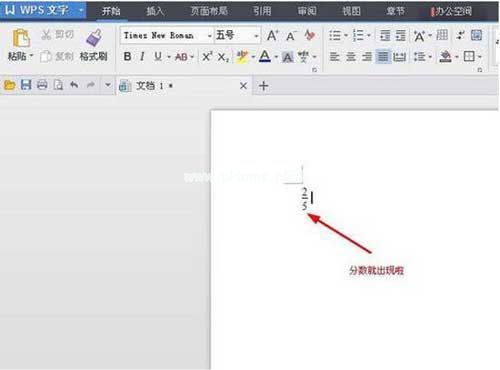Toggle Subscript X₂ formatting
The image size is (500, 370).
(223, 57)
